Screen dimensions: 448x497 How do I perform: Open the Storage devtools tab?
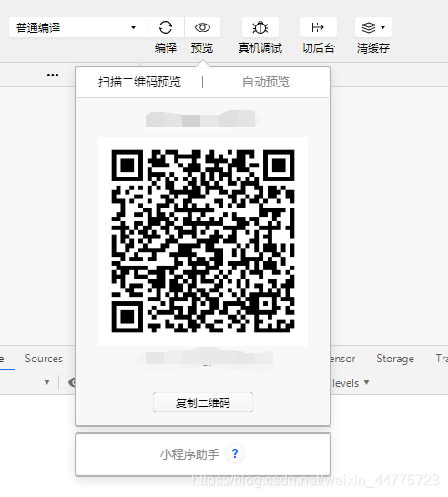click(x=395, y=359)
